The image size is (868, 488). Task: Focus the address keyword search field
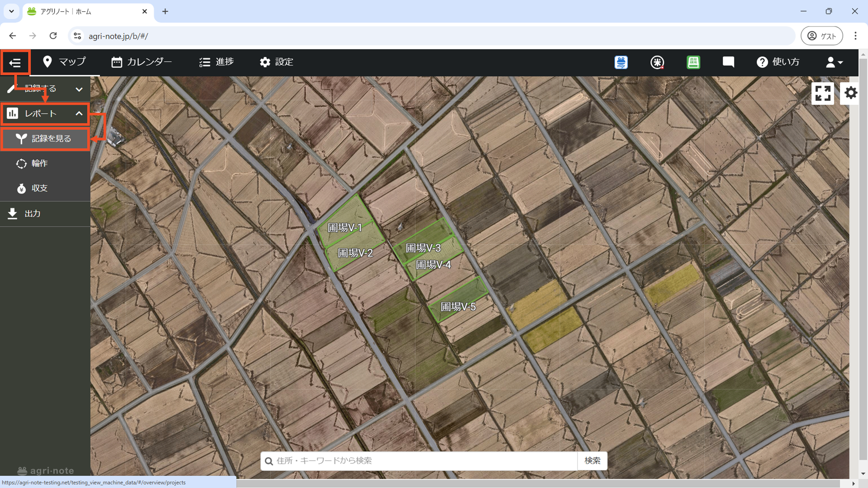[x=419, y=461]
